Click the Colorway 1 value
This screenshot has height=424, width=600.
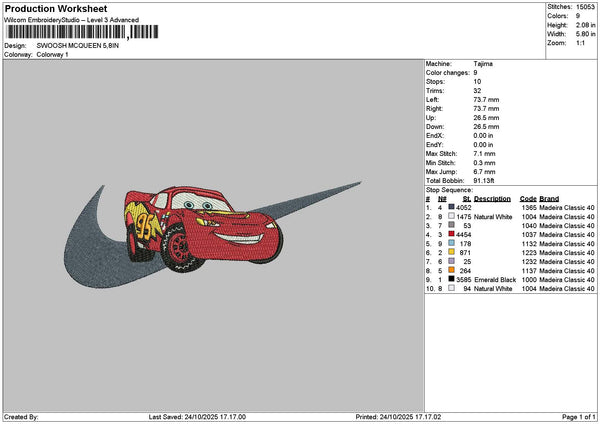coord(52,55)
